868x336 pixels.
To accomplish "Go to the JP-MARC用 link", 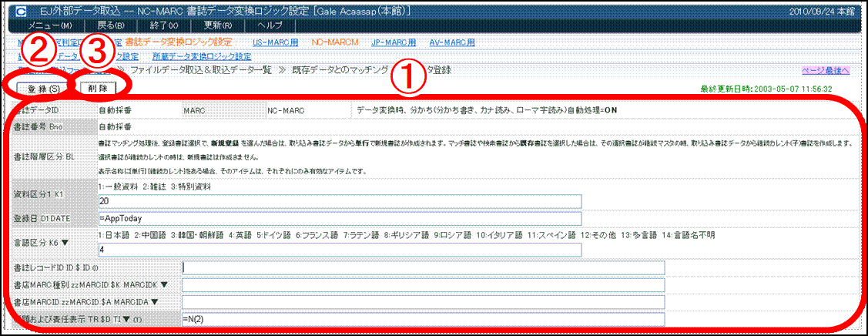I will point(393,42).
